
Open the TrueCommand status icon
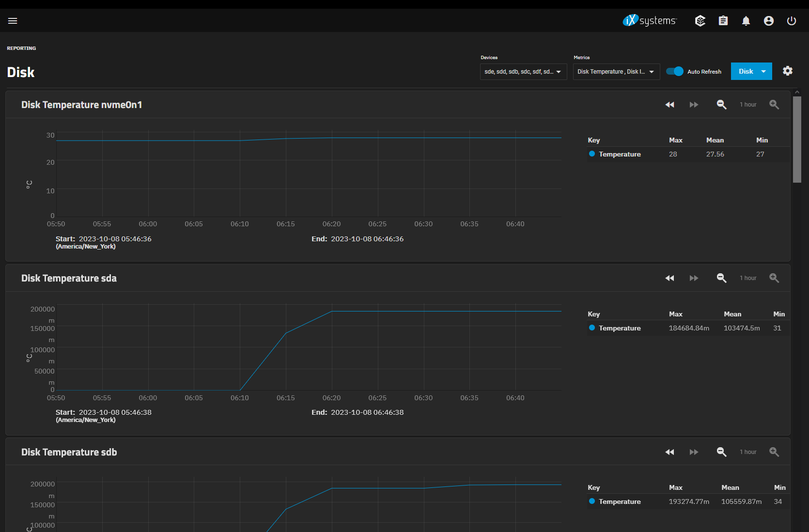coord(700,21)
